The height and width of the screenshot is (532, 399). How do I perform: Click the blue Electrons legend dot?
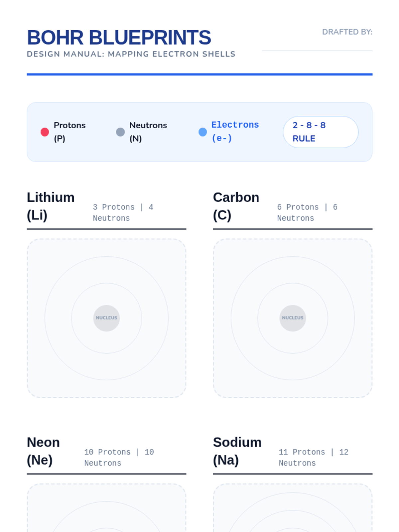click(x=202, y=132)
